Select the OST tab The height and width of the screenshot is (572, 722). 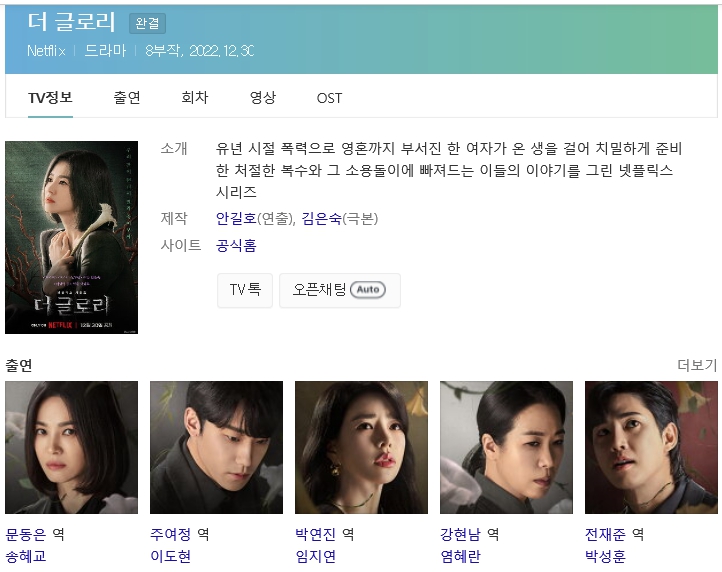click(329, 98)
